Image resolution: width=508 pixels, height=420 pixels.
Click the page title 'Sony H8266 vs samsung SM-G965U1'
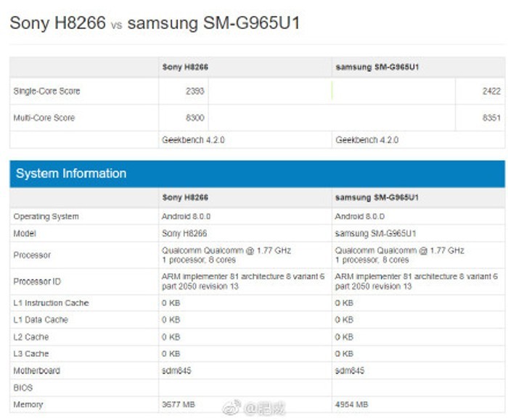(155, 23)
